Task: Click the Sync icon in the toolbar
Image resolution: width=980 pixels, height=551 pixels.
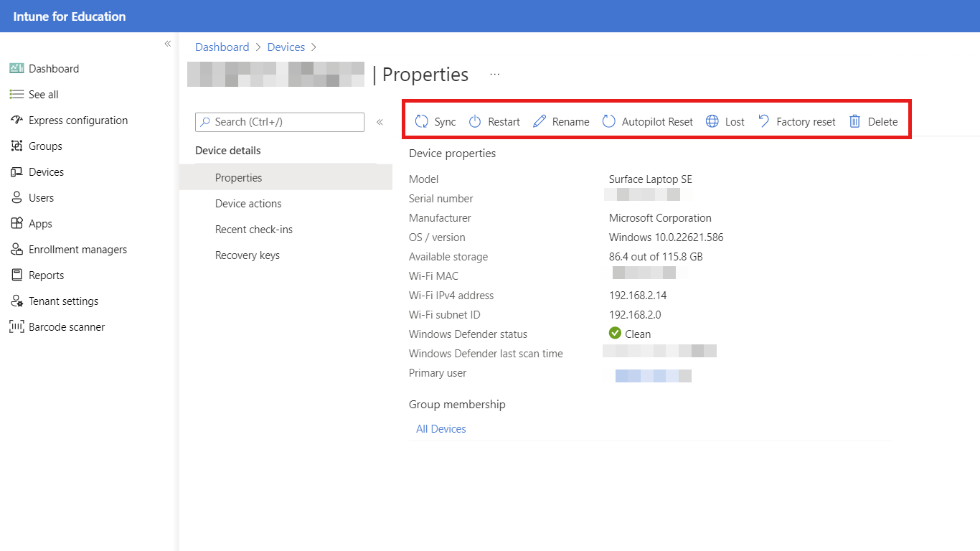Action: coord(422,121)
